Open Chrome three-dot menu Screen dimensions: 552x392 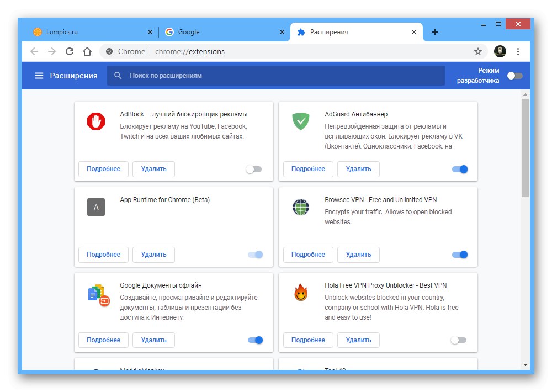518,51
